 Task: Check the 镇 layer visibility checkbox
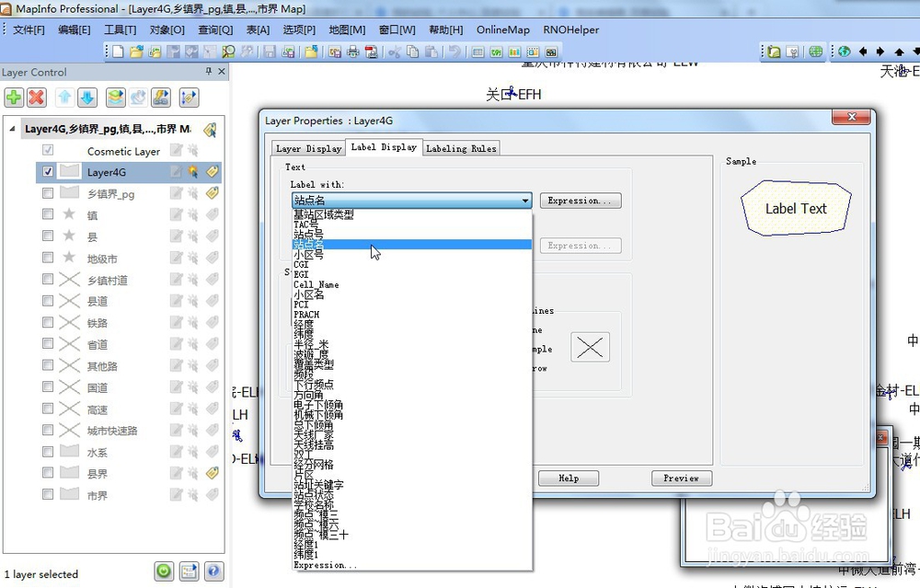point(48,214)
